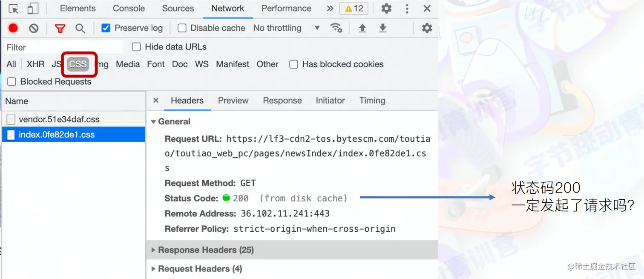The width and height of the screenshot is (644, 279).
Task: Click the Filter text input field
Action: click(63, 47)
